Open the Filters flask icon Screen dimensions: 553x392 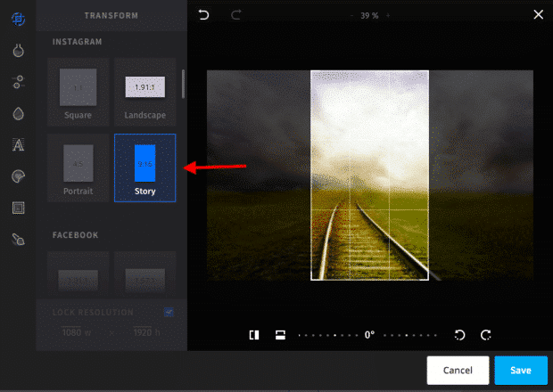pyautogui.click(x=19, y=51)
